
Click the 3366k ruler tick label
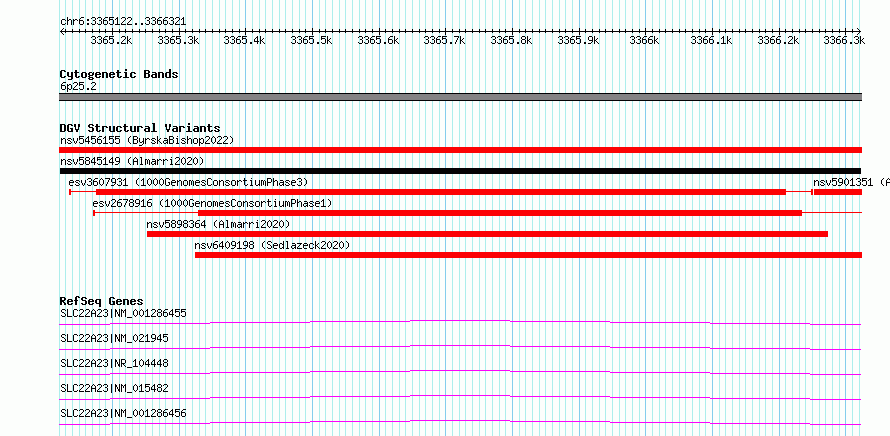click(644, 40)
